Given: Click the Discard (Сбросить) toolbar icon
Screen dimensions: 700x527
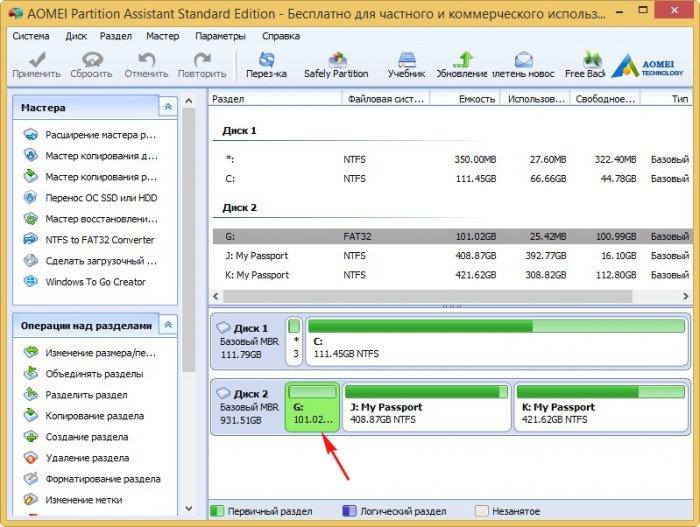Looking at the screenshot, I should point(92,60).
